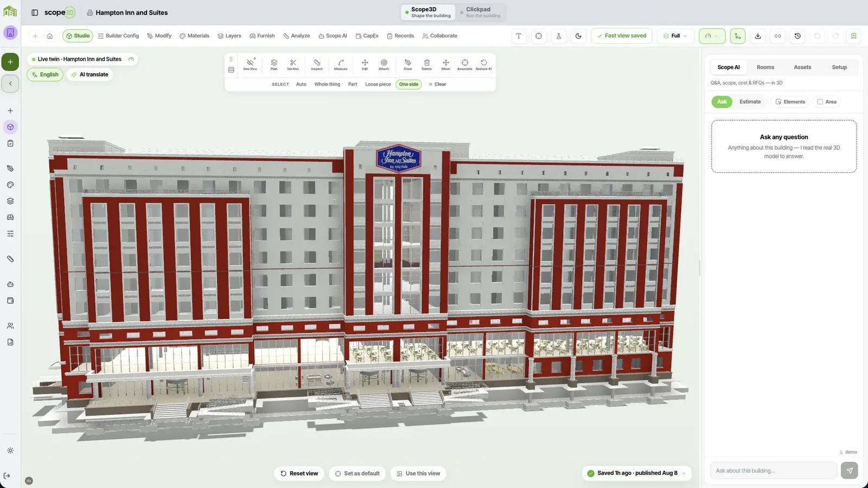
Task: Select the floating toolbar Move tool
Action: [445, 64]
